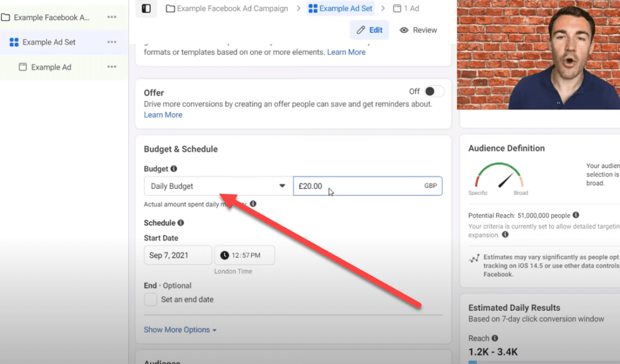
Task: Show detailed targeting expansion info icon
Action: click(x=505, y=235)
